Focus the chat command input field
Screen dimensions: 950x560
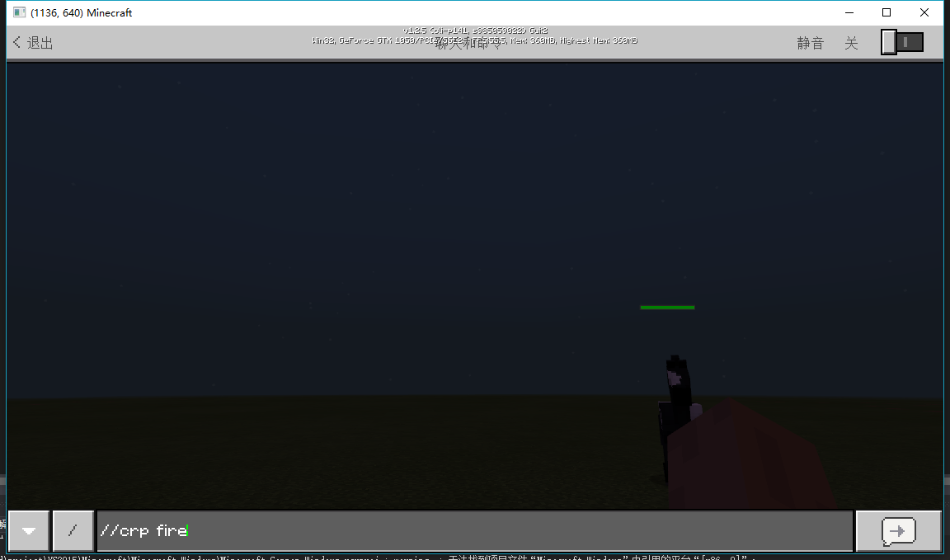474,531
